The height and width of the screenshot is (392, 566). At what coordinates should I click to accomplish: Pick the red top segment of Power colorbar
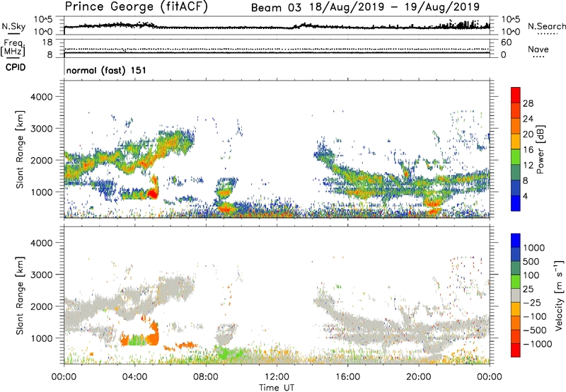(516, 95)
